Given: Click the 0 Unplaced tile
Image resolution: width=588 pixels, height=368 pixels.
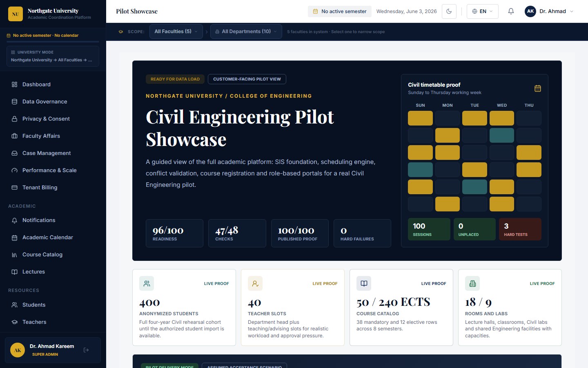Looking at the screenshot, I should point(474,229).
